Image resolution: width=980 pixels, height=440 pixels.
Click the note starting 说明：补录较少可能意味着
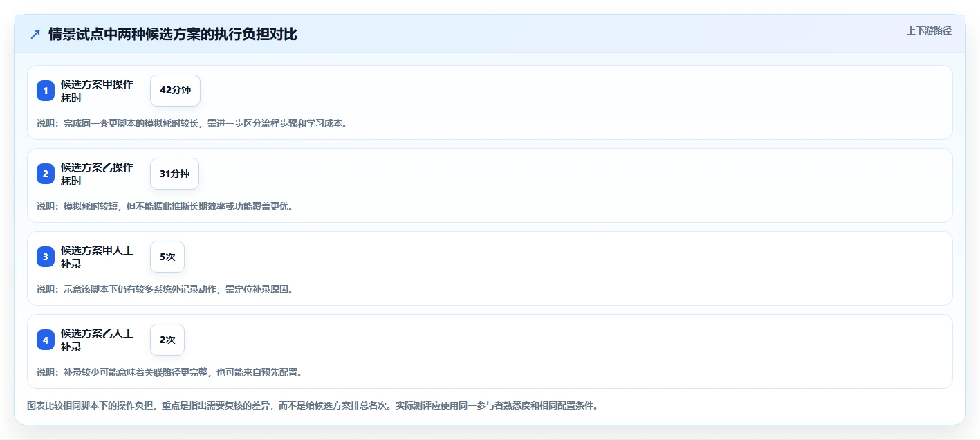[169, 372]
